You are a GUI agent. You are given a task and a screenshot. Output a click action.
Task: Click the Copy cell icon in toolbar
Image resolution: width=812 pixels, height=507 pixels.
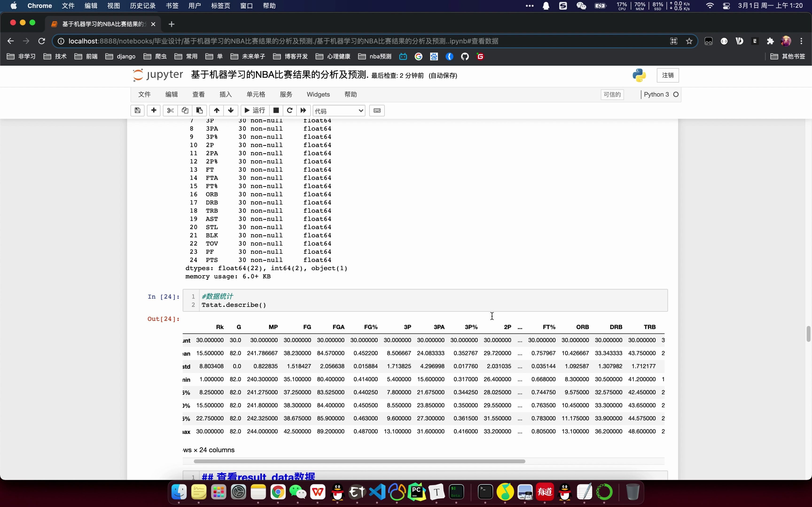pos(184,110)
